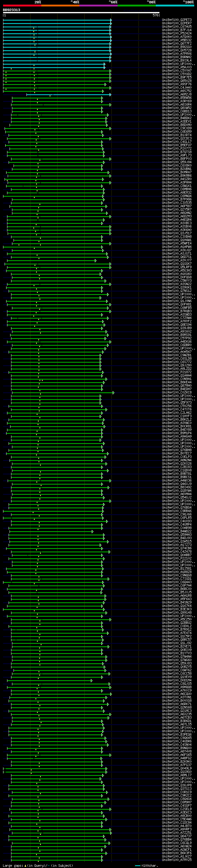Screen dimensions: 197x868
Task: Select hit label UniRef100_C6TAU5
Action: 177,27
